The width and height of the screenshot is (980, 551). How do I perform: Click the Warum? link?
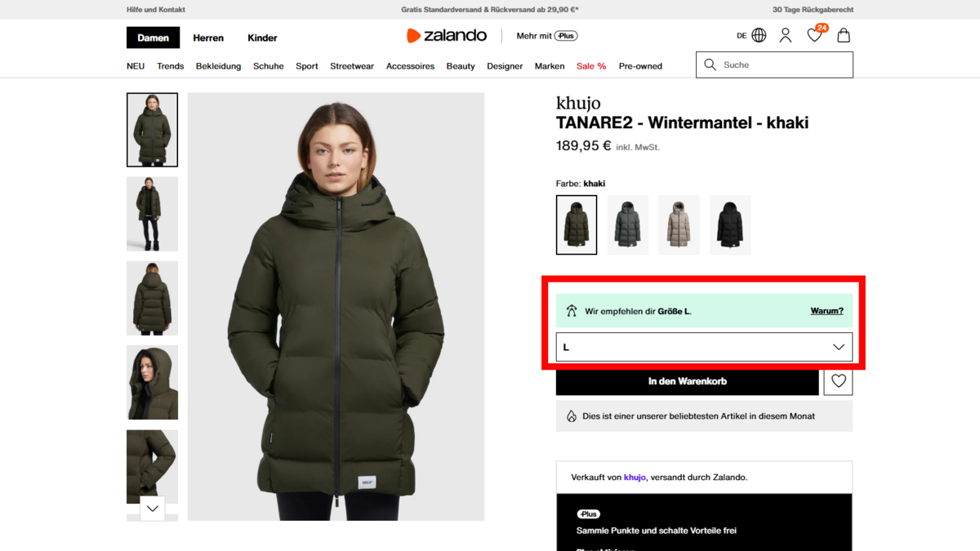[826, 311]
